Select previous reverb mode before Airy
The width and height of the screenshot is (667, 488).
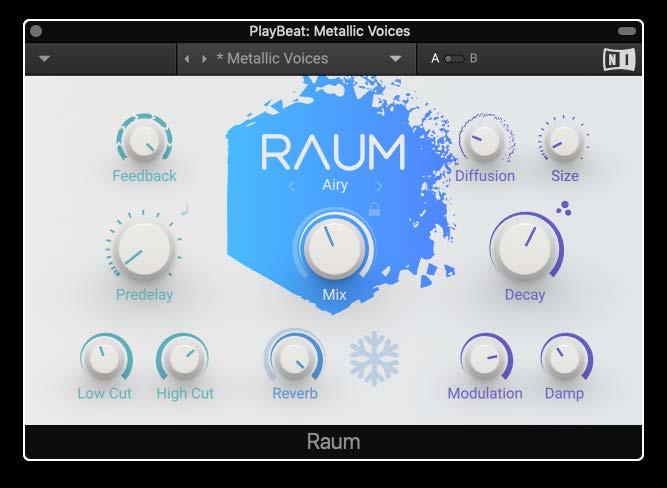(x=291, y=186)
